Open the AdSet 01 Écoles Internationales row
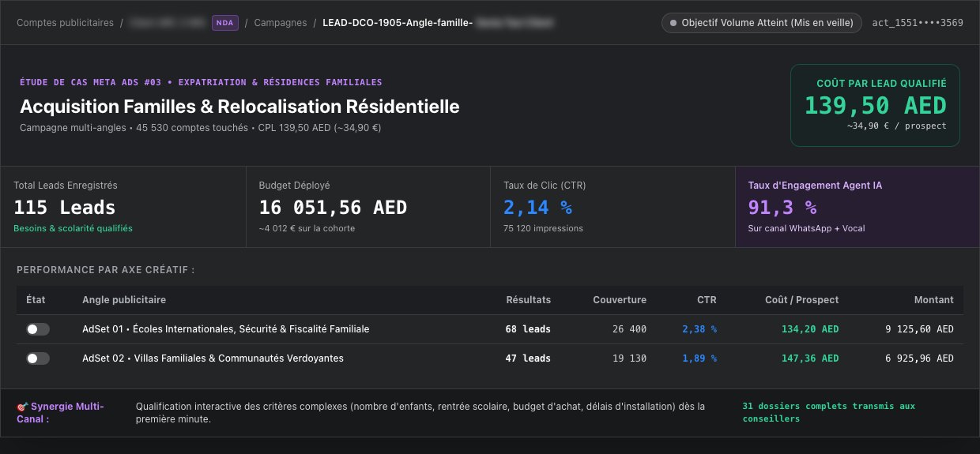This screenshot has width=980, height=454. [490, 329]
